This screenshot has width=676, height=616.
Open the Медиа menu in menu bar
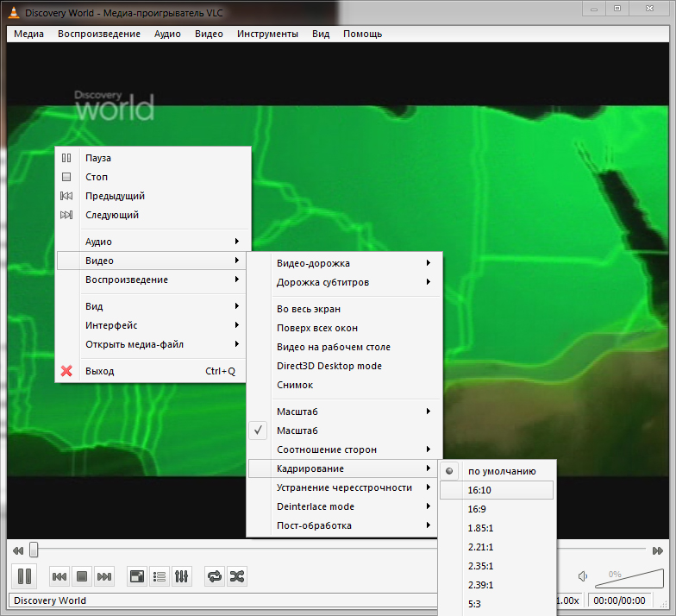pos(28,34)
